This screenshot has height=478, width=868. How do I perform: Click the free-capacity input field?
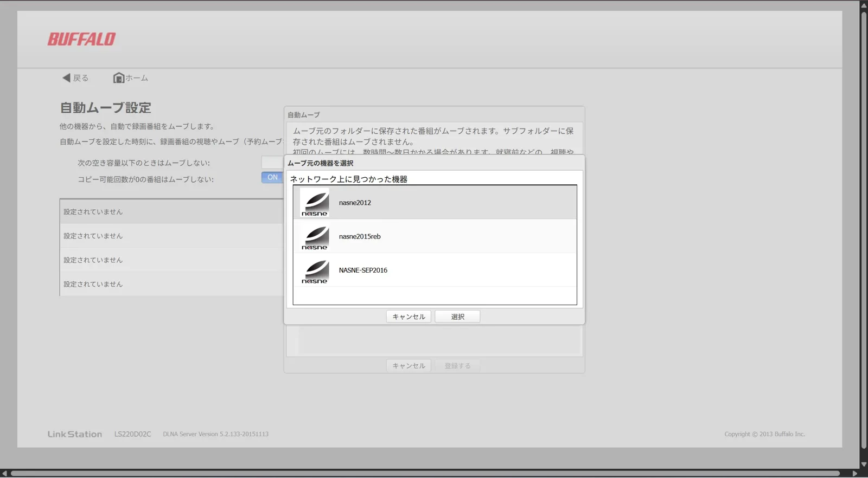pyautogui.click(x=272, y=162)
